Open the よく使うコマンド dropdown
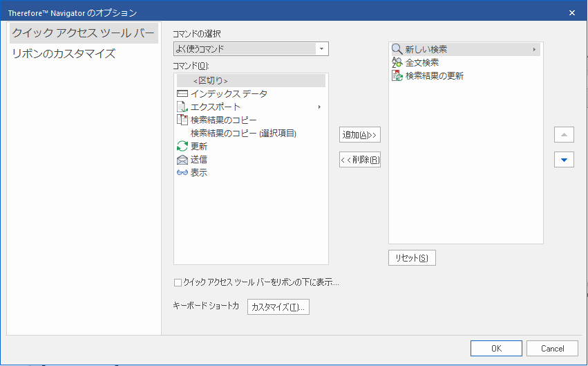The image size is (588, 366). click(321, 49)
